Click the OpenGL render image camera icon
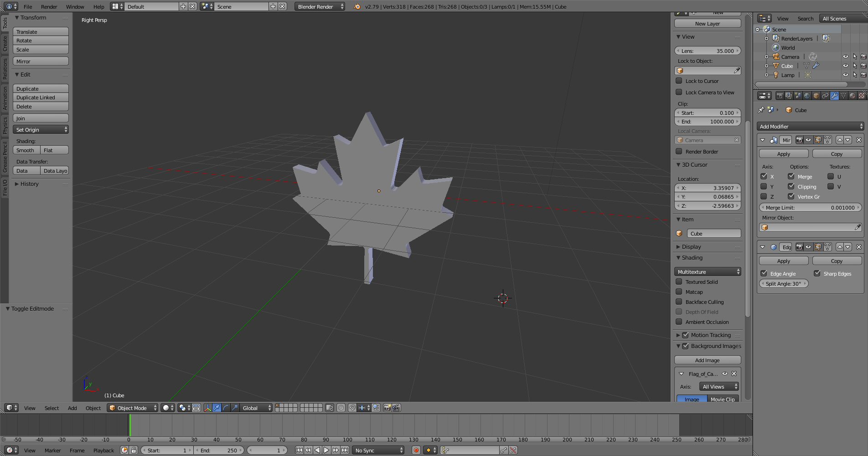This screenshot has height=456, width=868. click(387, 408)
